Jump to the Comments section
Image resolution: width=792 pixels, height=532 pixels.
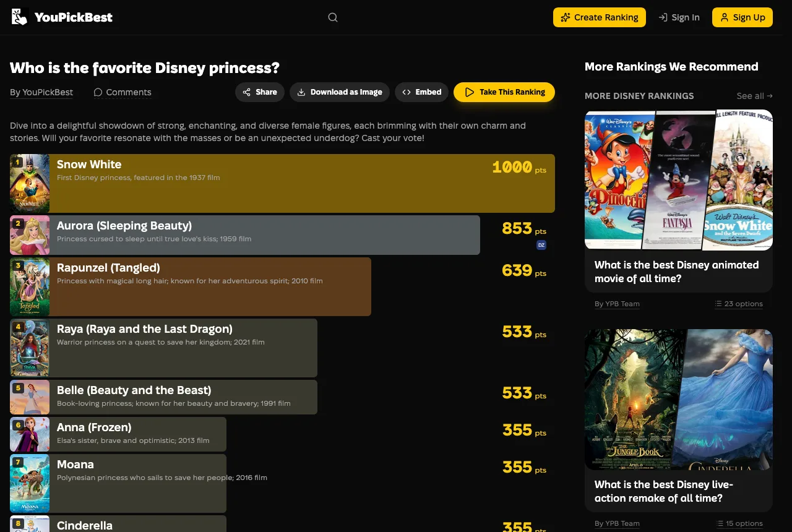123,92
